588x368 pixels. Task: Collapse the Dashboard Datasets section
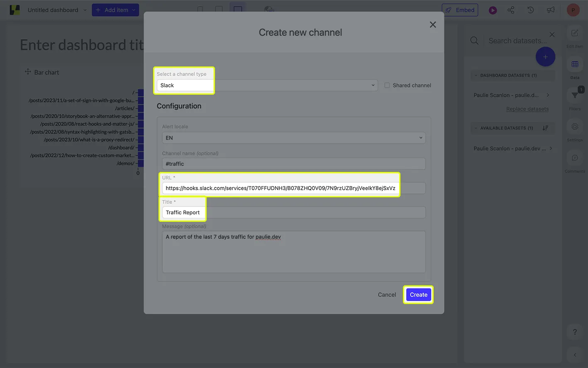pos(476,76)
